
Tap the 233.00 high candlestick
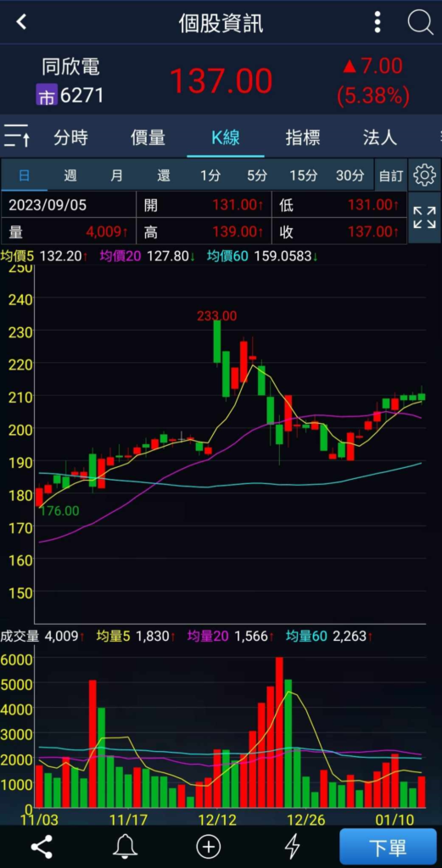coord(217,342)
